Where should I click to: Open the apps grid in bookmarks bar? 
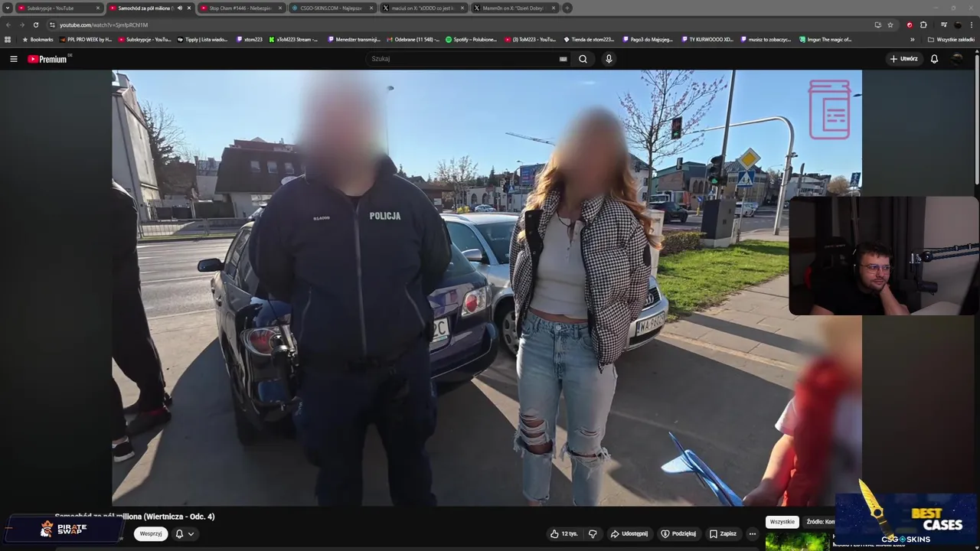[8, 39]
